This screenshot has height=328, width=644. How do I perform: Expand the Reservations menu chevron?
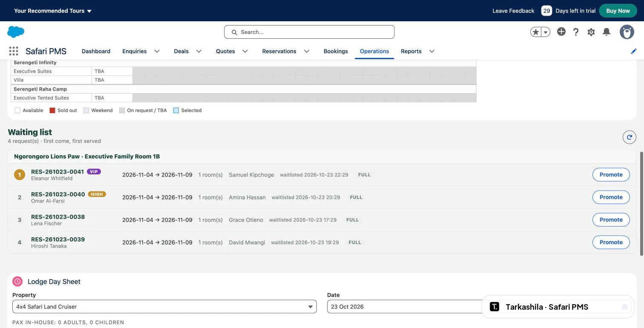307,51
